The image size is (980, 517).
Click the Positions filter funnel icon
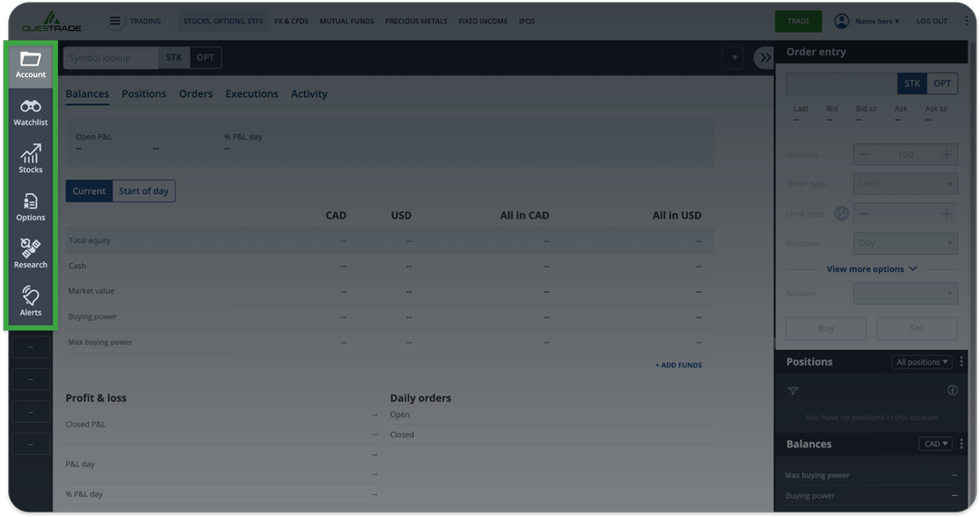pos(793,391)
